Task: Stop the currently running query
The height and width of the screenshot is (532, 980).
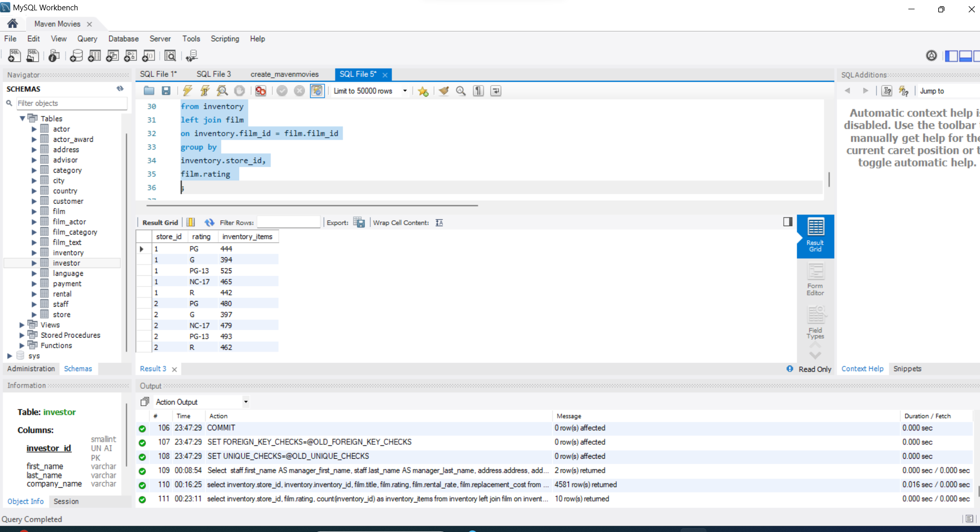Action: click(239, 91)
